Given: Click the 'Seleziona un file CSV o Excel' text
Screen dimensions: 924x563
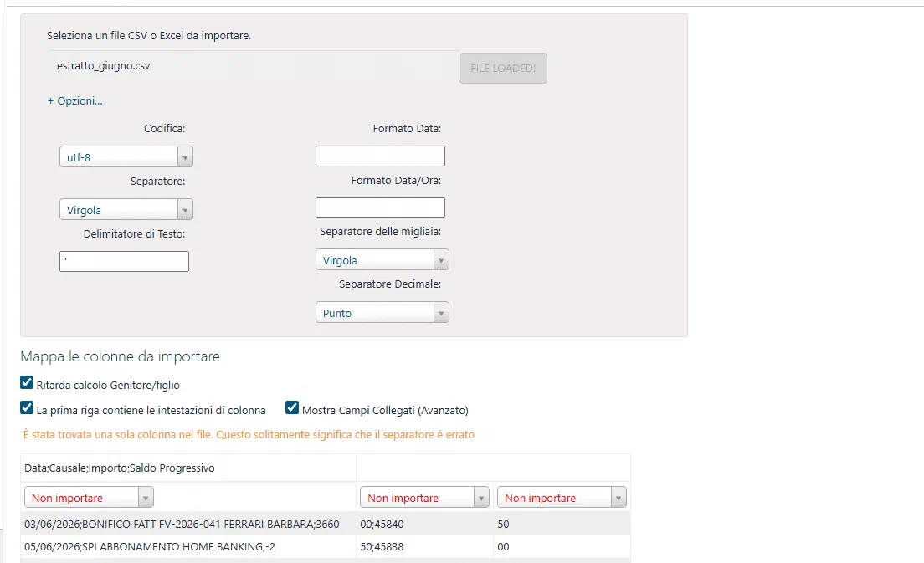Looking at the screenshot, I should click(149, 35).
